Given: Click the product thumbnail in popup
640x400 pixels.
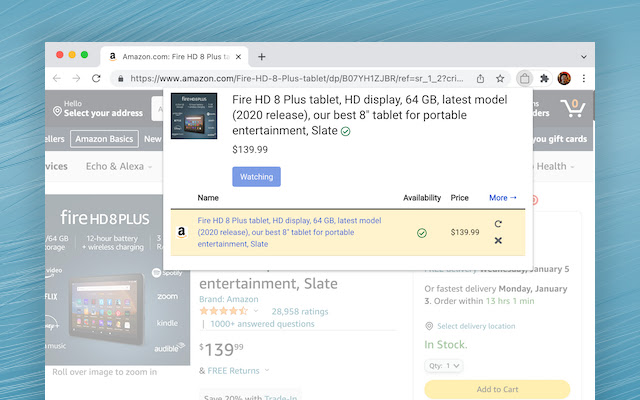Looking at the screenshot, I should pos(194,116).
